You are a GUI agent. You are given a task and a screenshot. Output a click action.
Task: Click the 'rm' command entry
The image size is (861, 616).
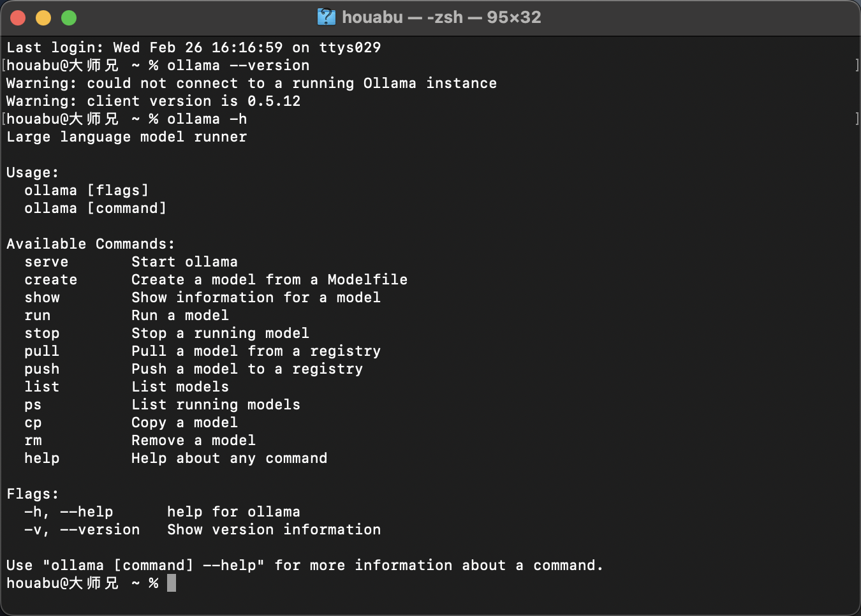(33, 441)
